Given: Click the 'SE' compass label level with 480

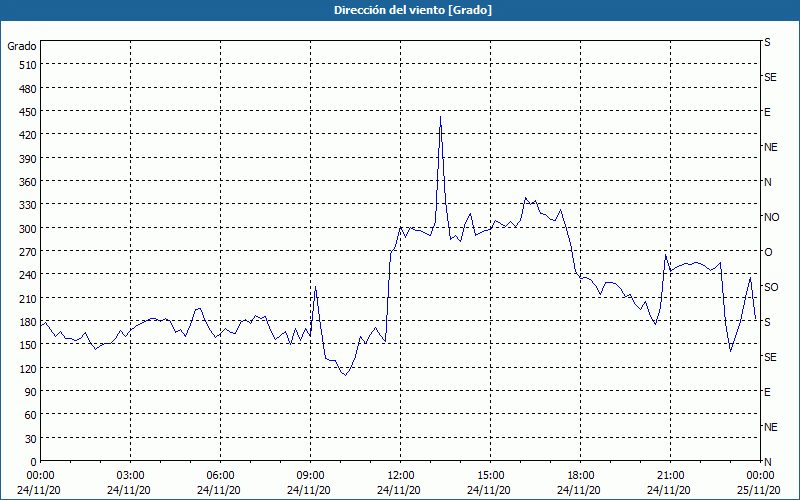Looking at the screenshot, I should 770,77.
